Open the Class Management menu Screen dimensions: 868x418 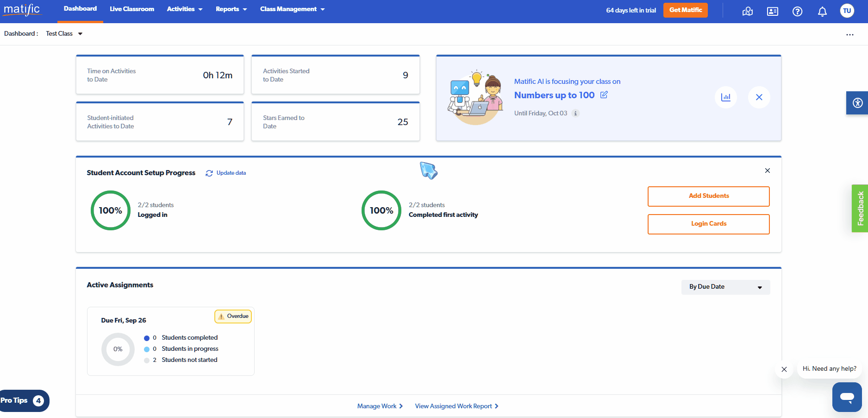(x=292, y=9)
